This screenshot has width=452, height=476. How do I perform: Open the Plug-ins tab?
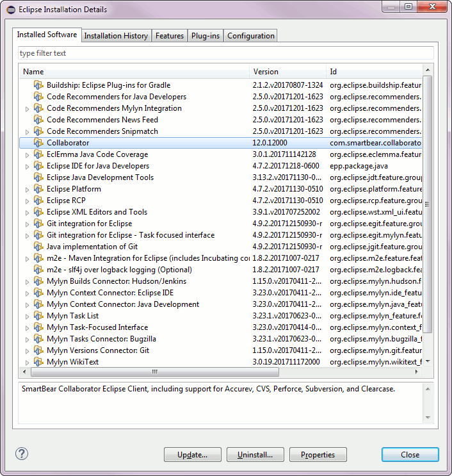(206, 36)
